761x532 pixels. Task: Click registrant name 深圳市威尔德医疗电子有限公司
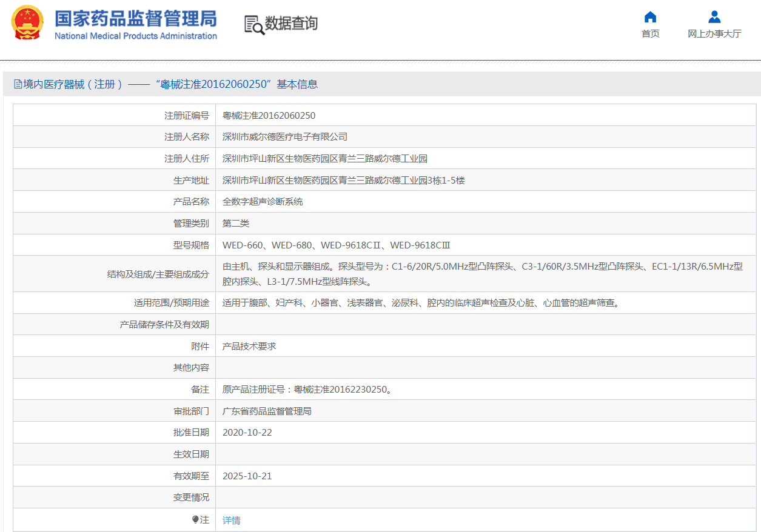(x=284, y=137)
